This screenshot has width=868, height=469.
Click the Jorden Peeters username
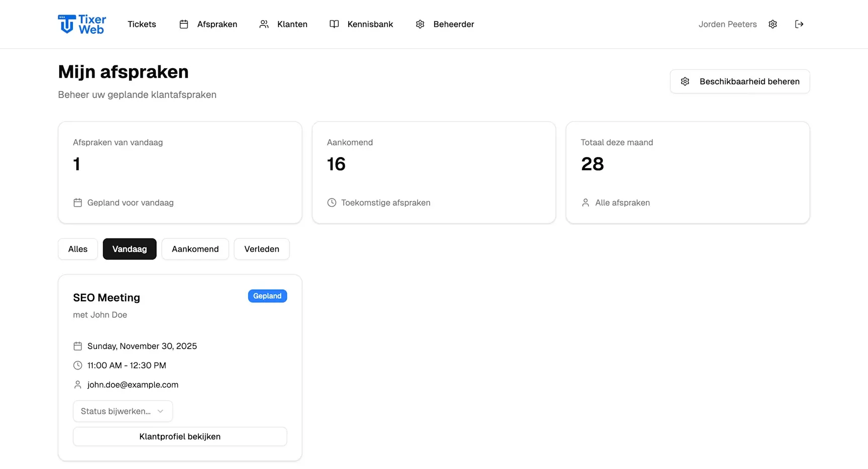pyautogui.click(x=727, y=24)
